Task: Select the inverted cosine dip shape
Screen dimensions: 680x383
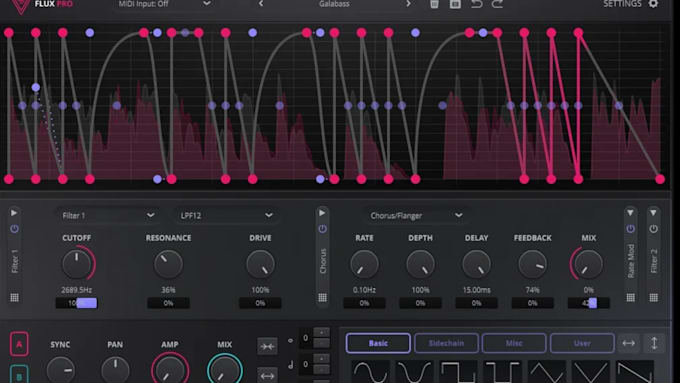Action: (415, 372)
